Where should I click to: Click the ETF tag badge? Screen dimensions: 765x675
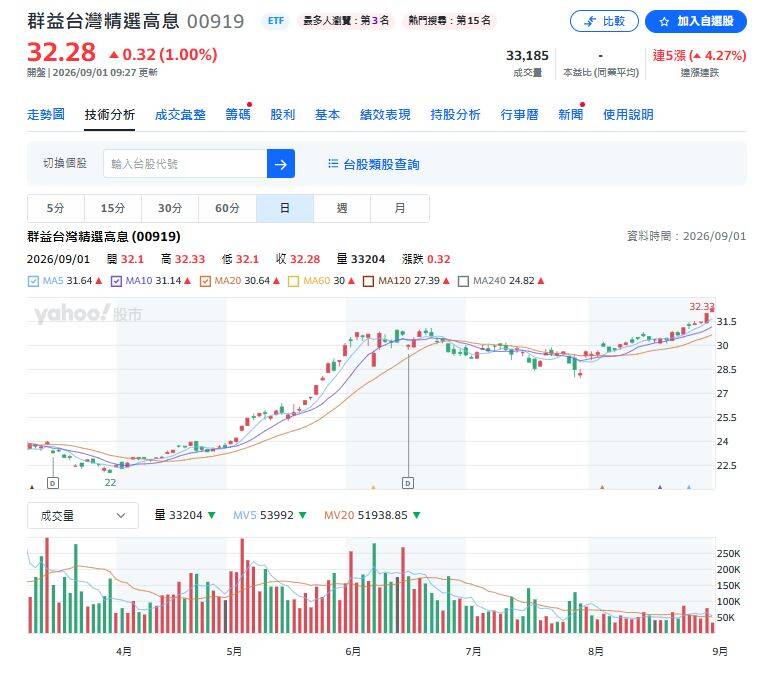pyautogui.click(x=276, y=20)
